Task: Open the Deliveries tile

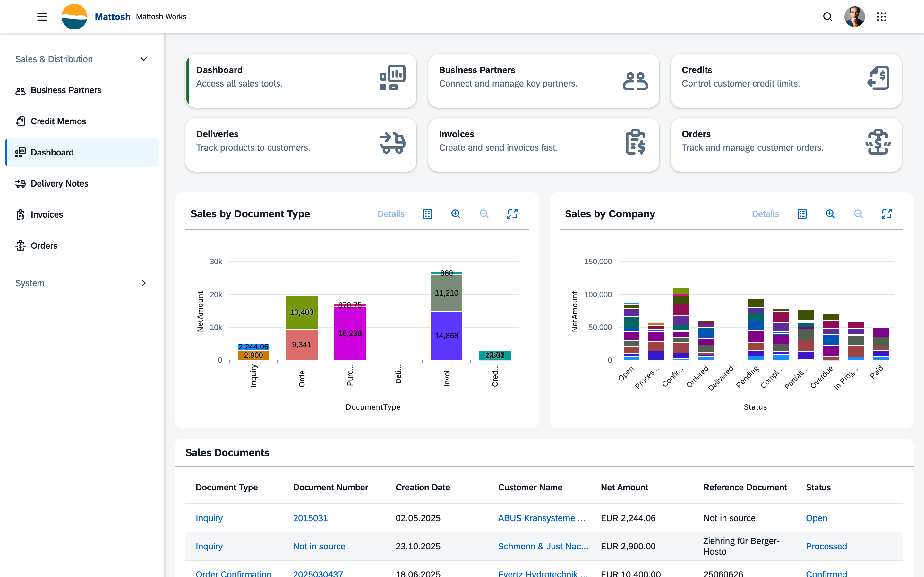Action: [301, 145]
